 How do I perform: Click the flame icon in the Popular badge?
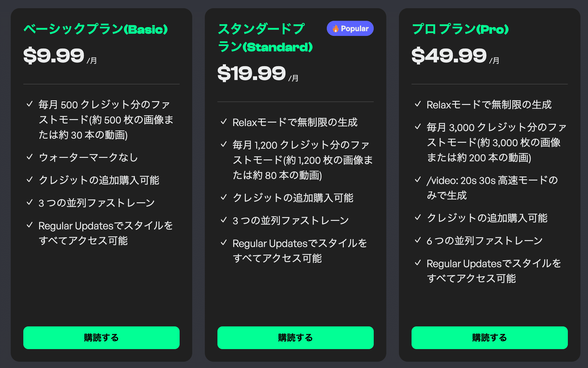(x=335, y=29)
